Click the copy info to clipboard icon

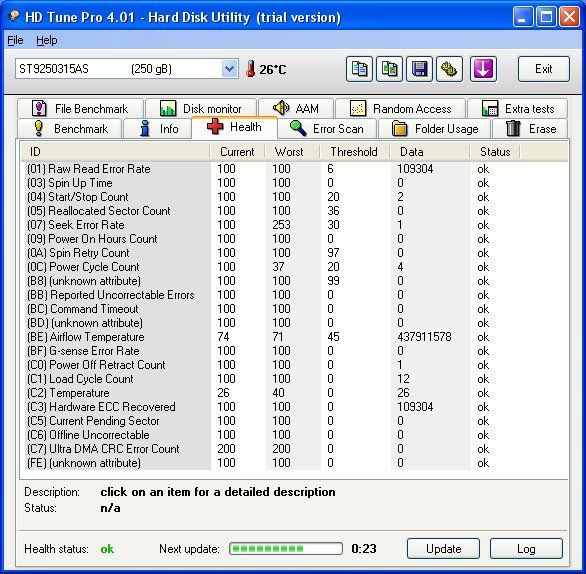pyautogui.click(x=359, y=69)
